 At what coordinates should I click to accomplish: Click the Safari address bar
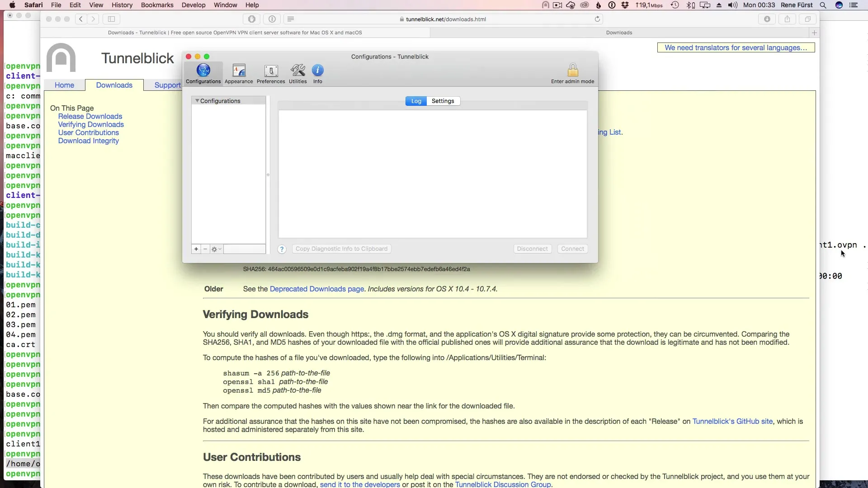(x=443, y=19)
